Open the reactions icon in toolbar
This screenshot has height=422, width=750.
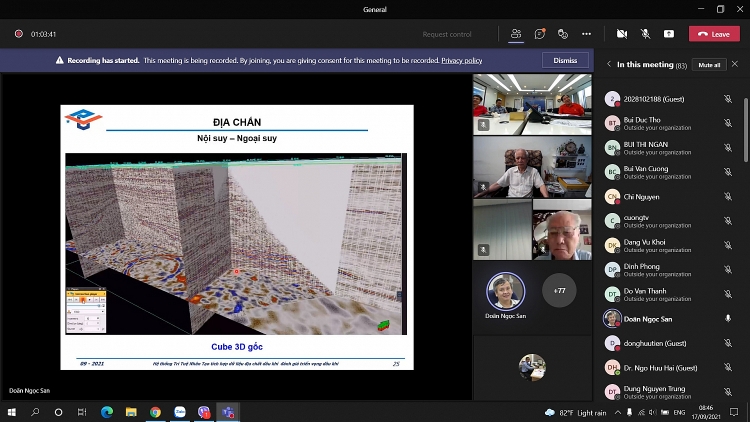pyautogui.click(x=563, y=34)
